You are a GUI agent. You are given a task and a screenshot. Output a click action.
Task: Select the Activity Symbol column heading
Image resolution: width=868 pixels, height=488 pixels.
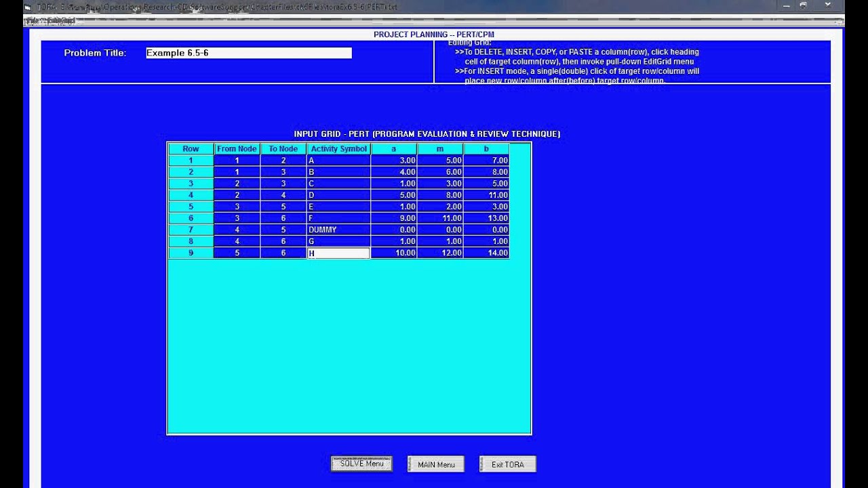tap(338, 149)
